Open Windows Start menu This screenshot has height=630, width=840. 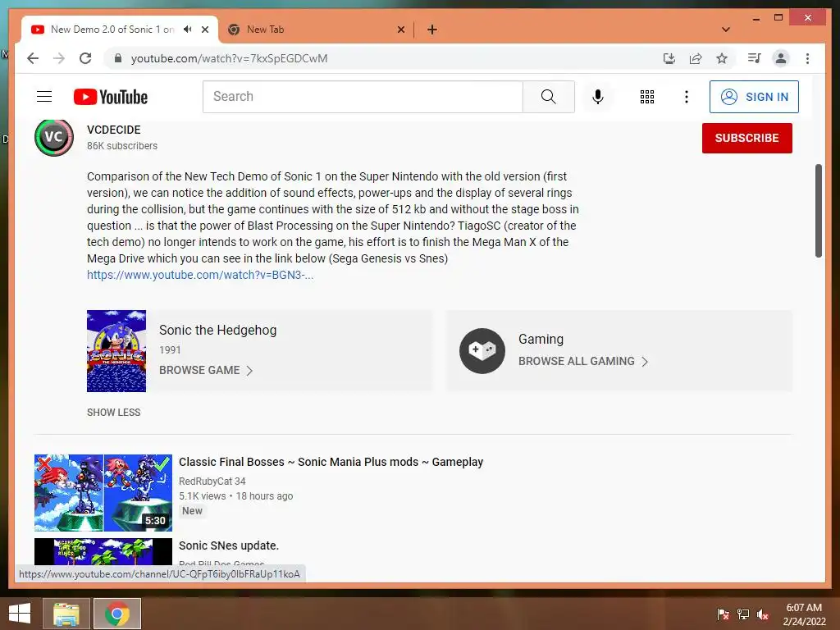pyautogui.click(x=20, y=614)
